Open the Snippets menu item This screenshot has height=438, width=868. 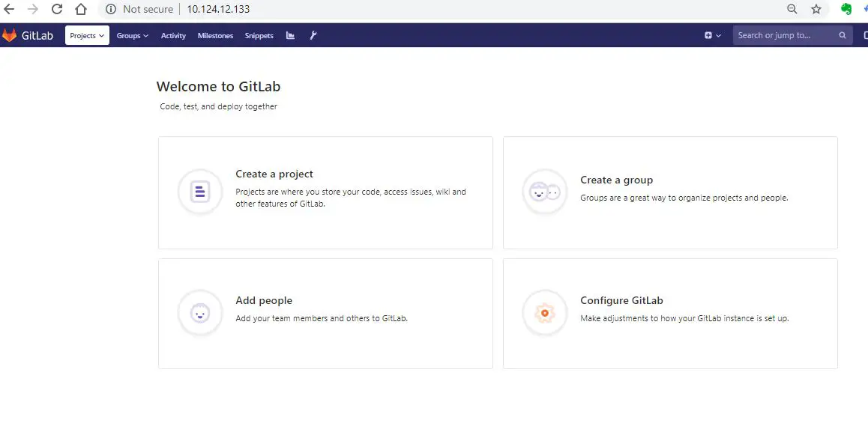259,35
